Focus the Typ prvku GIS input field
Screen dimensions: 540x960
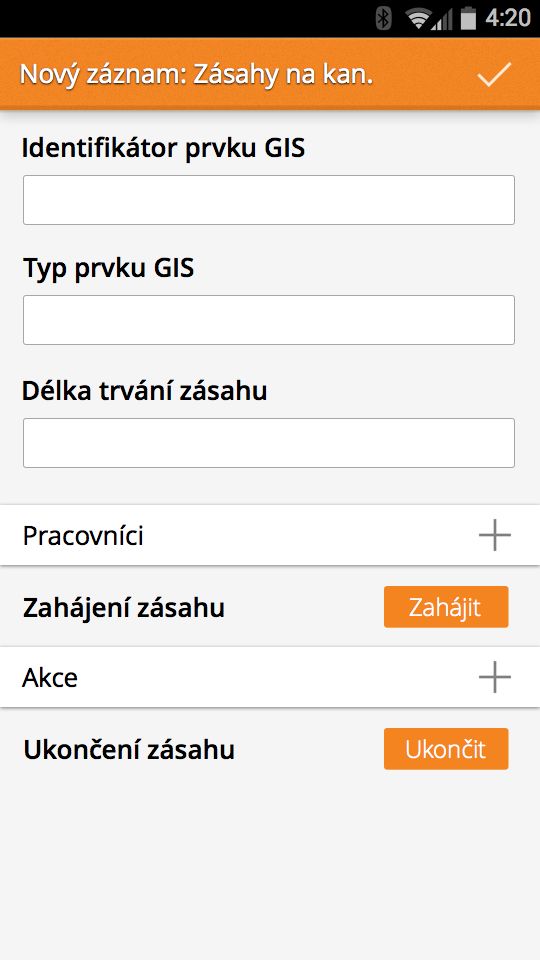[x=269, y=320]
